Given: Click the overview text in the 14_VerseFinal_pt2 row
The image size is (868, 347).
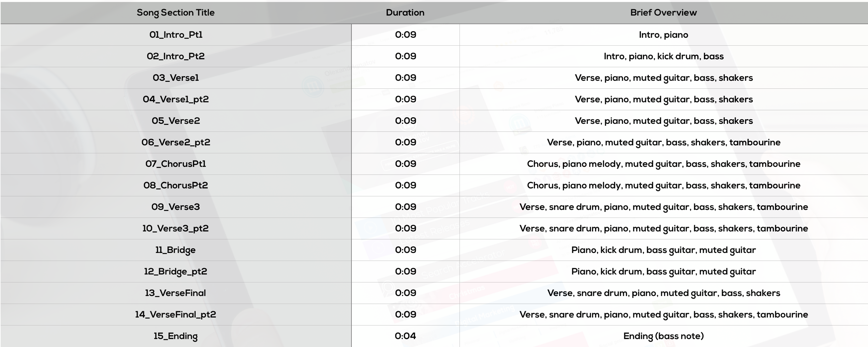Looking at the screenshot, I should pos(663,315).
